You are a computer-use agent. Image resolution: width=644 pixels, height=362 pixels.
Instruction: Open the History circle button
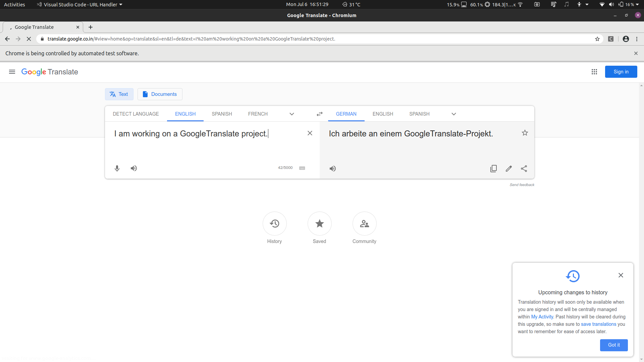[x=275, y=224]
